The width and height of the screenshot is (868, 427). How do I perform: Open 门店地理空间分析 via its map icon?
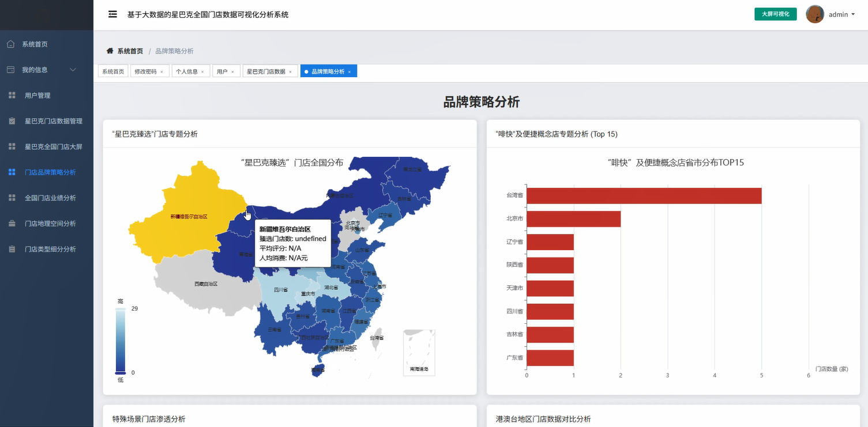click(12, 223)
